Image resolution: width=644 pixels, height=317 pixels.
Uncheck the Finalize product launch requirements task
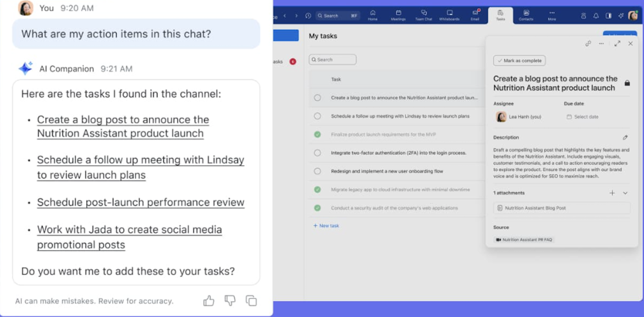coord(317,134)
